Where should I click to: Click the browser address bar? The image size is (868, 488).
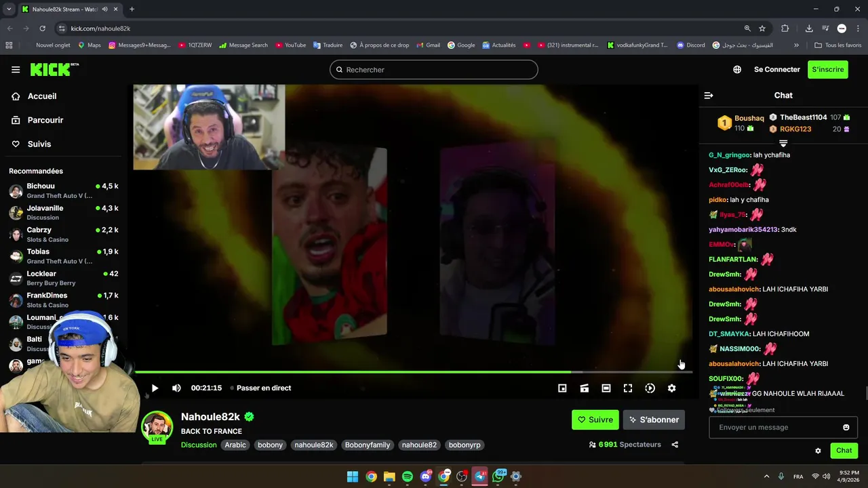pyautogui.click(x=400, y=28)
